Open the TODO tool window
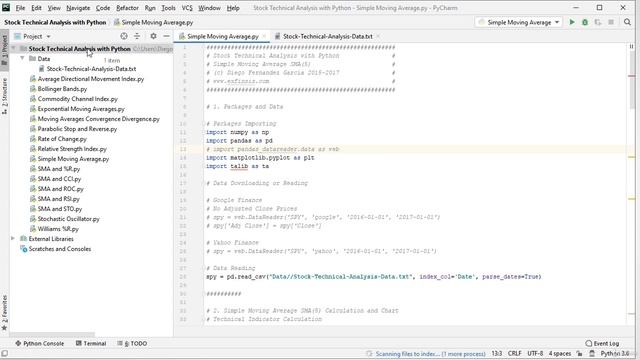The image size is (640, 360). [132, 344]
